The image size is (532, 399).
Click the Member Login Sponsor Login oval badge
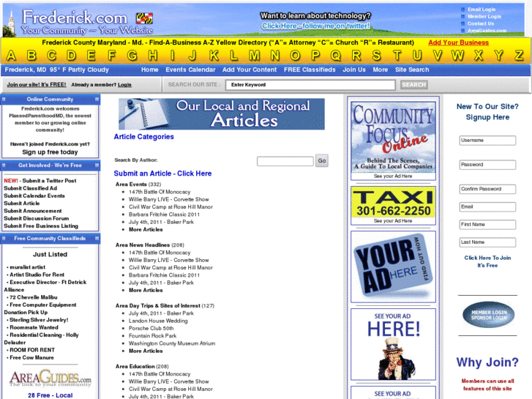pyautogui.click(x=488, y=315)
